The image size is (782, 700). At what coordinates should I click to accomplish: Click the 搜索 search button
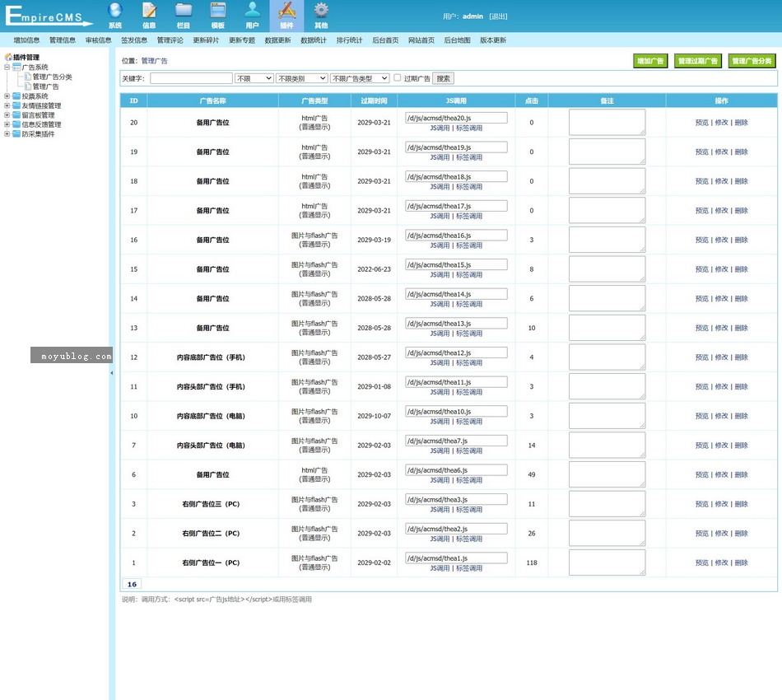point(444,78)
